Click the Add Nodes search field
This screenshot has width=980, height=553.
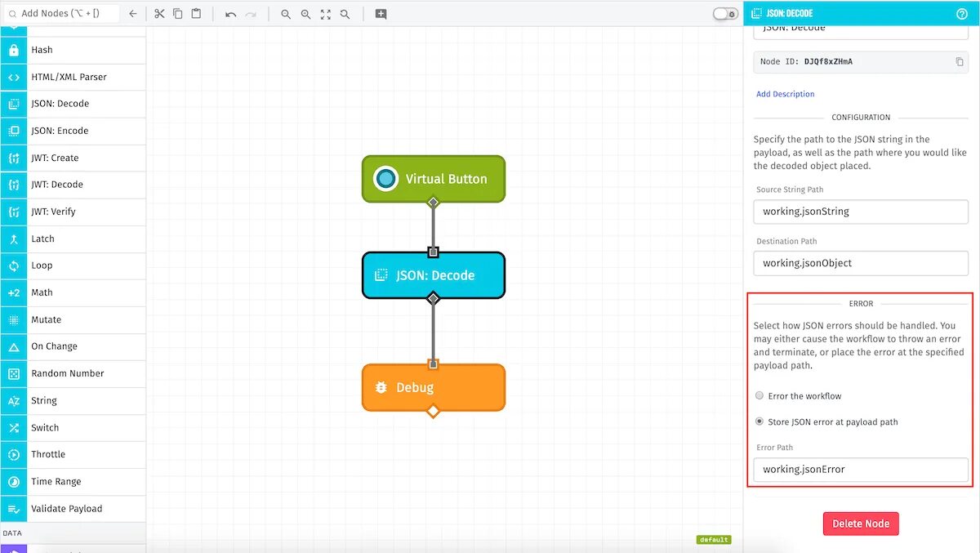click(x=60, y=13)
